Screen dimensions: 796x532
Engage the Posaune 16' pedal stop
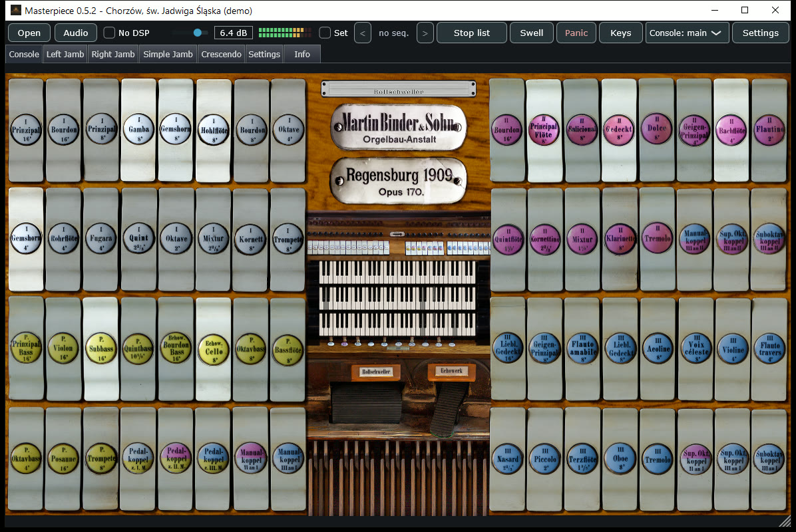[x=63, y=458]
